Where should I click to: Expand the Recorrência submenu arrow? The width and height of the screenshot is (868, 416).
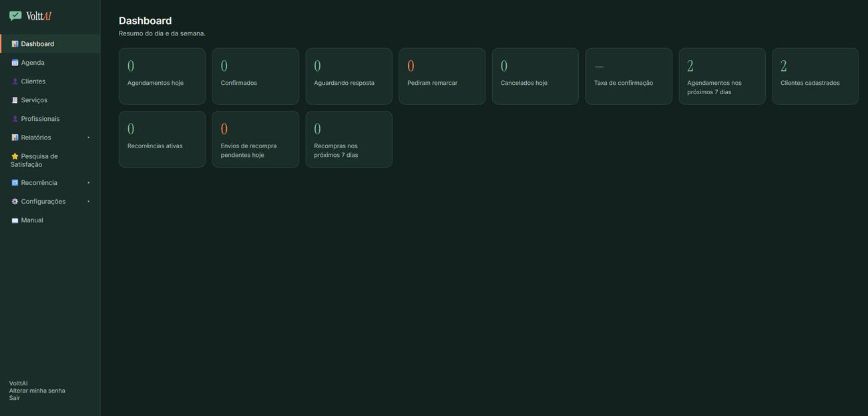(x=88, y=183)
